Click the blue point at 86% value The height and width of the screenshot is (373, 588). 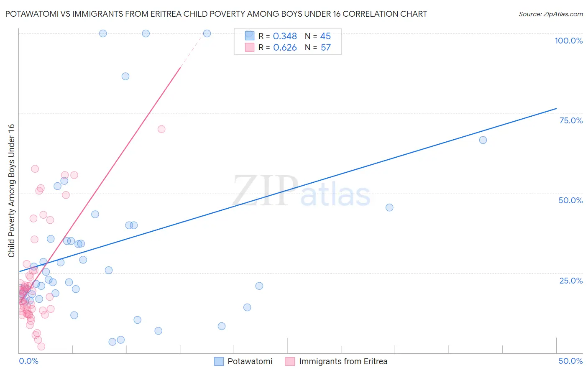click(x=125, y=76)
